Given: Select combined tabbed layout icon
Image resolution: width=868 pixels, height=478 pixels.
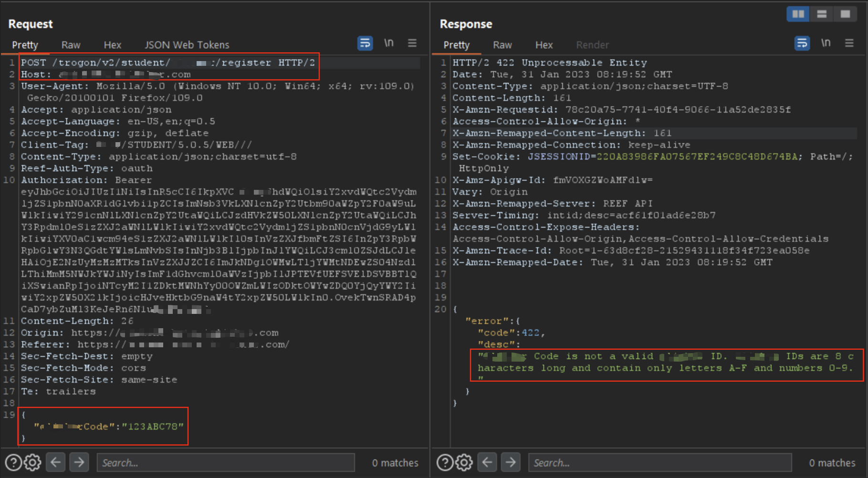Looking at the screenshot, I should 845,14.
